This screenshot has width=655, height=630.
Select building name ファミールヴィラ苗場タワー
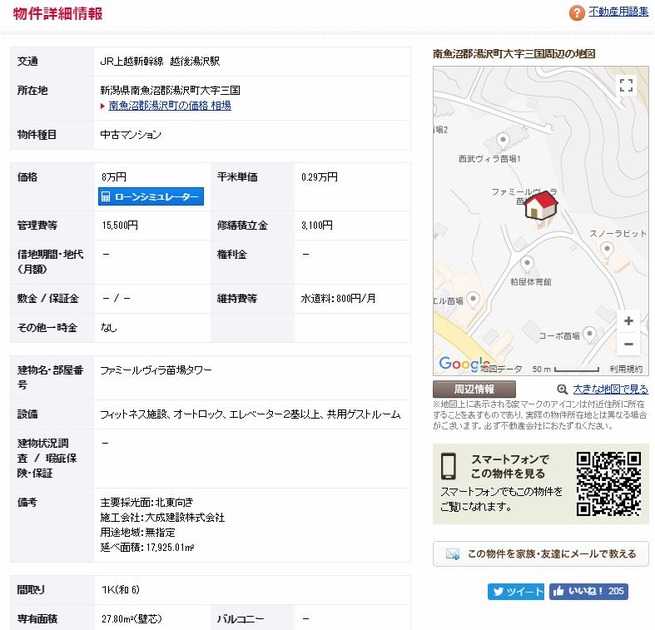[x=156, y=370]
